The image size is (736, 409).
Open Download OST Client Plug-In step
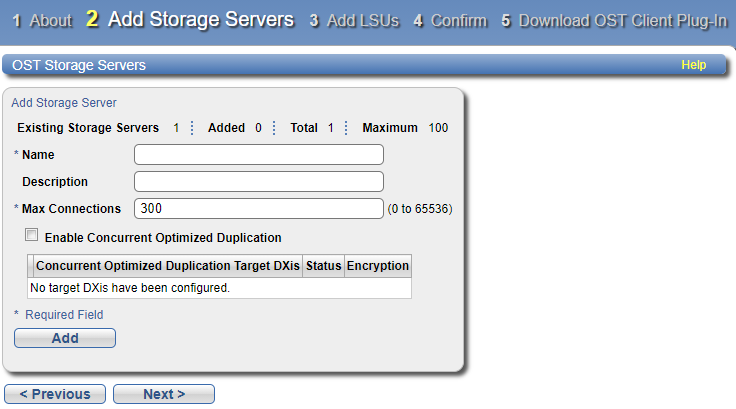pos(622,21)
